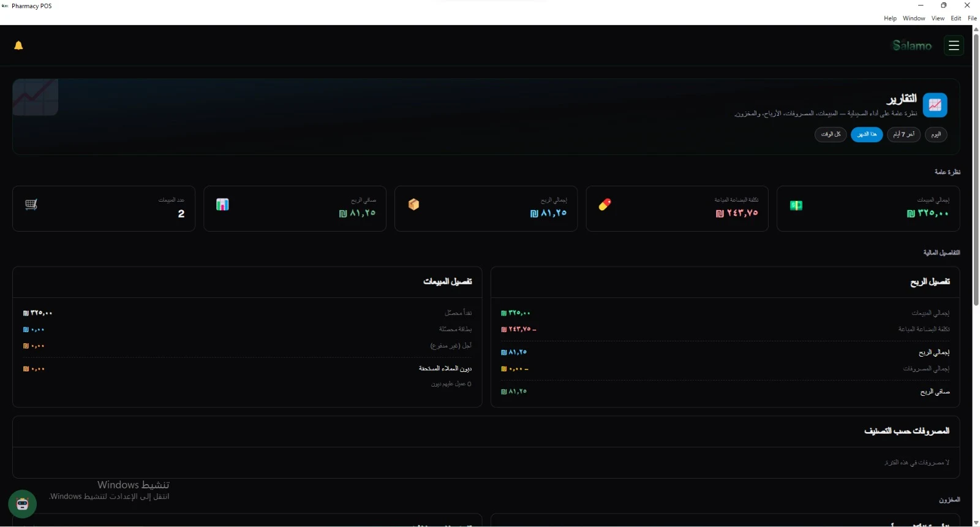
Task: Open the hamburger menu beside Salamo
Action: pos(954,45)
